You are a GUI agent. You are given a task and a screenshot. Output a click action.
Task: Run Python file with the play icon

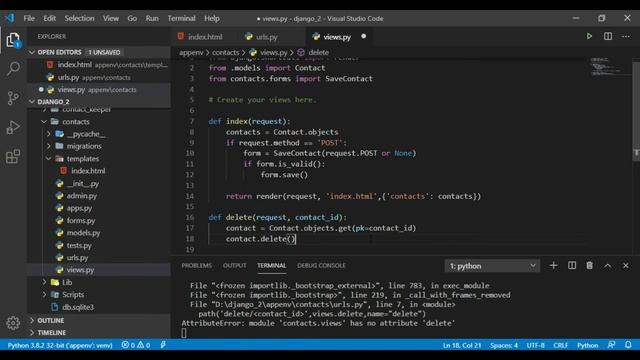[x=589, y=36]
